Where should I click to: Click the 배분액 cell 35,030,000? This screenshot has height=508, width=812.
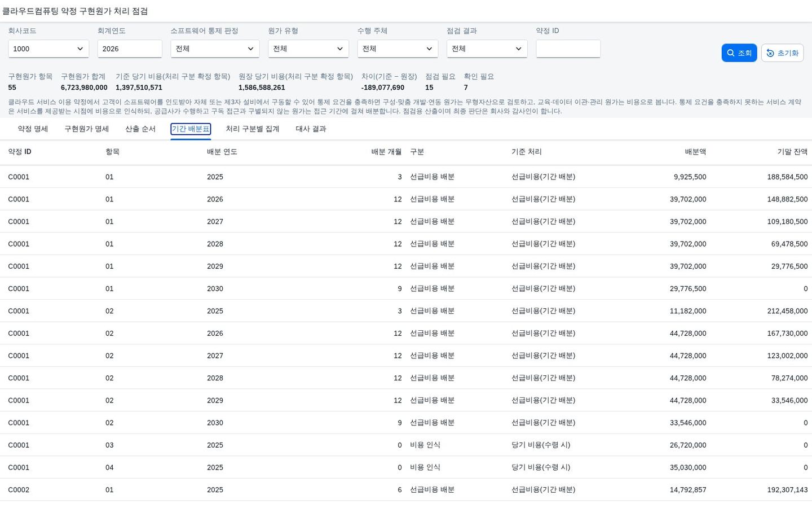(x=688, y=467)
